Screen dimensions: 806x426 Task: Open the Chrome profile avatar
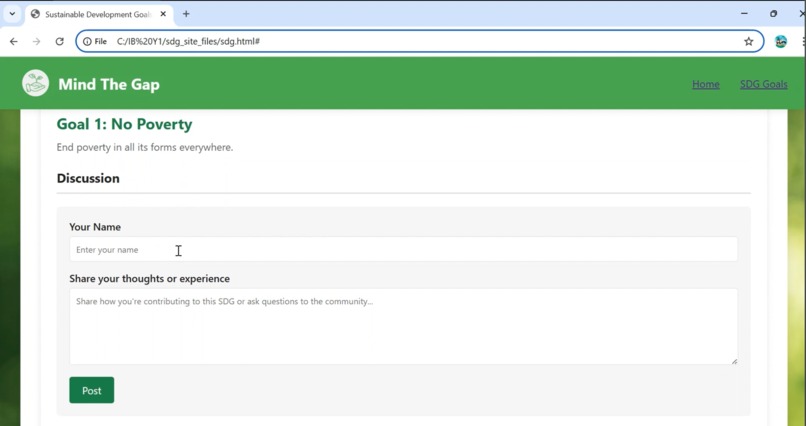pyautogui.click(x=781, y=42)
